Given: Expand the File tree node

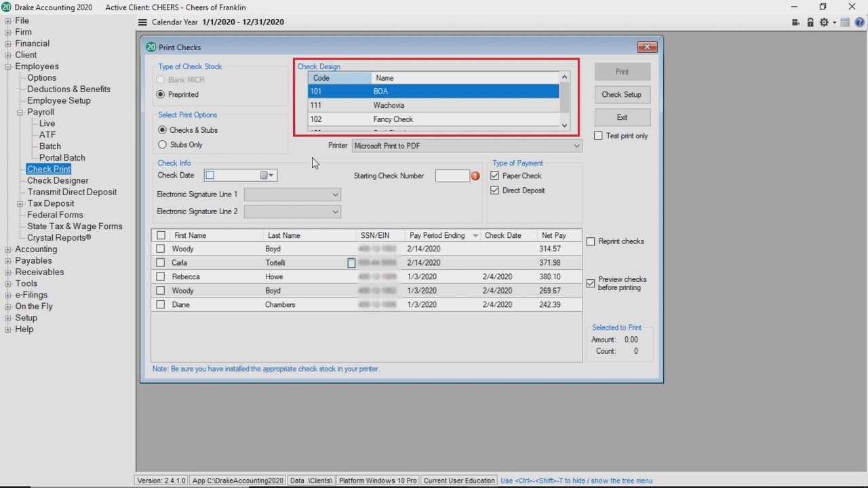Looking at the screenshot, I should coord(8,21).
